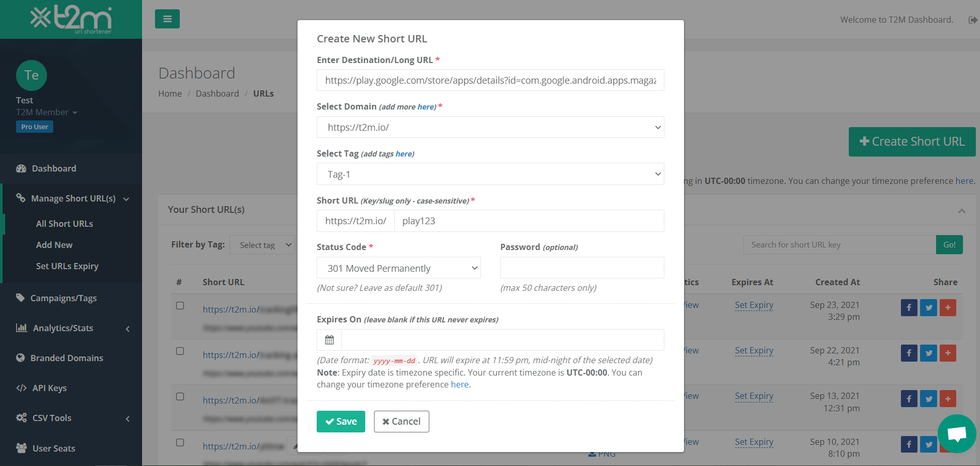Open Set URLs Expiry in sidebar
Screen dimensions: 980x466
pyautogui.click(x=67, y=266)
